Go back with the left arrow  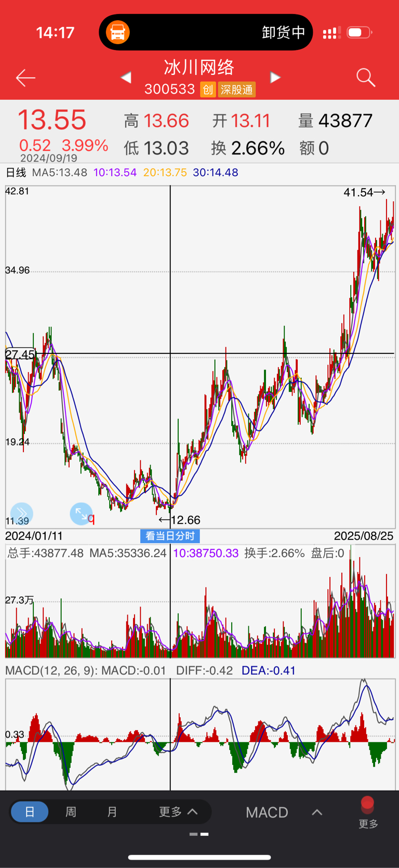25,78
